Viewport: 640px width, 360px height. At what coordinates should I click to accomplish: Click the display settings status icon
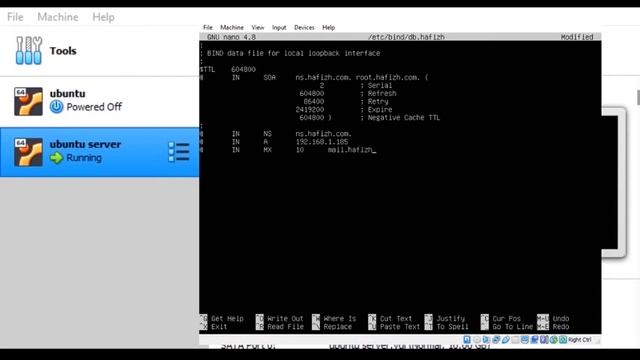[525, 340]
